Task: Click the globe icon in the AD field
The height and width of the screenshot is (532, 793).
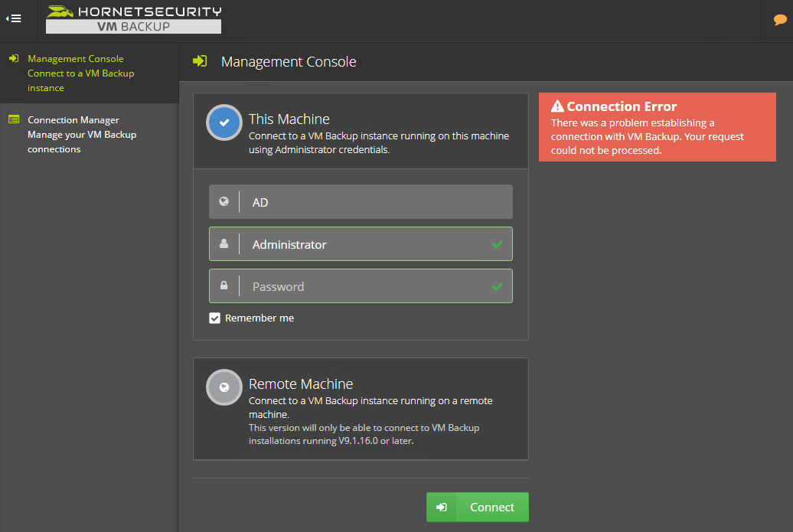Action: tap(224, 202)
